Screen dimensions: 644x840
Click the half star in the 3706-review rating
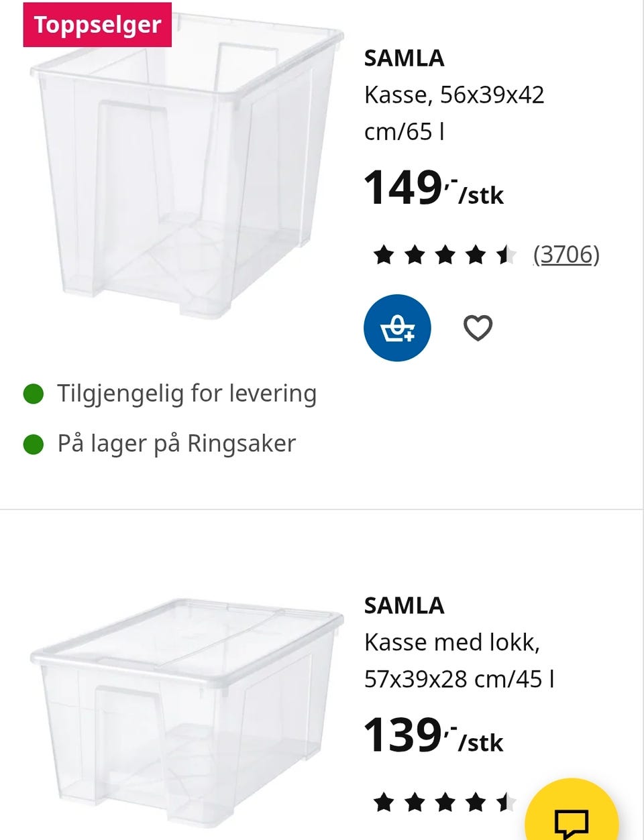pos(506,255)
